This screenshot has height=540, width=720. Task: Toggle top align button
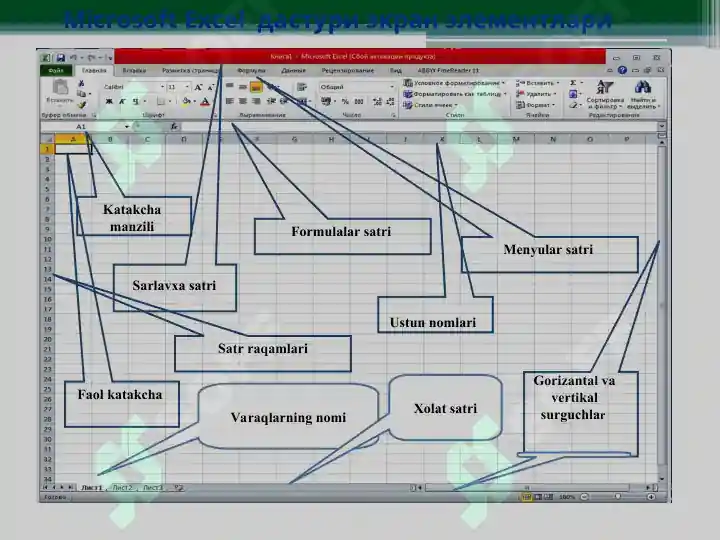click(x=230, y=86)
